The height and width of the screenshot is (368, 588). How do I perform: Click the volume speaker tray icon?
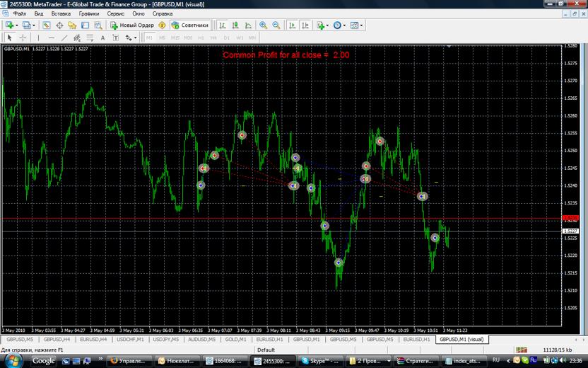pos(563,360)
